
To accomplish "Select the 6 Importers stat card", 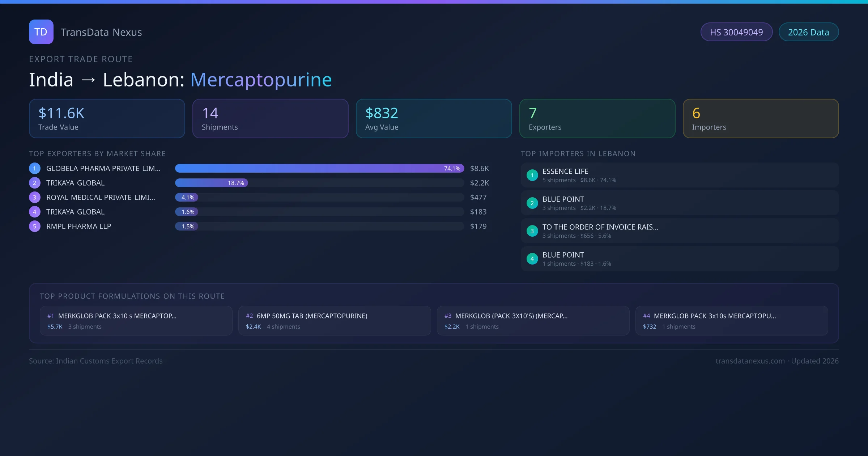I will (761, 119).
